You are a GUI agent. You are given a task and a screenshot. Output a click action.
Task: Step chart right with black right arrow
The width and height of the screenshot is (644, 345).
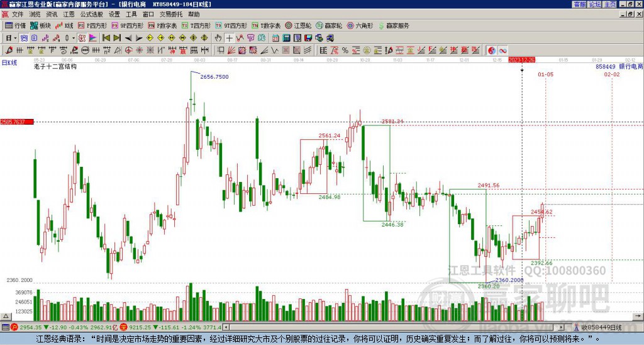[139, 38]
